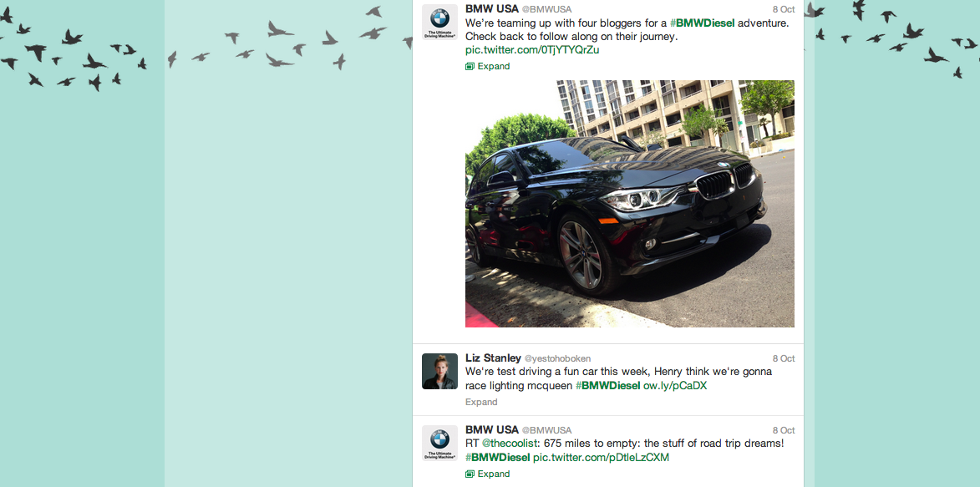Click 8 Oct timestamp on Liz's tweet
The width and height of the screenshot is (980, 487).
click(783, 358)
